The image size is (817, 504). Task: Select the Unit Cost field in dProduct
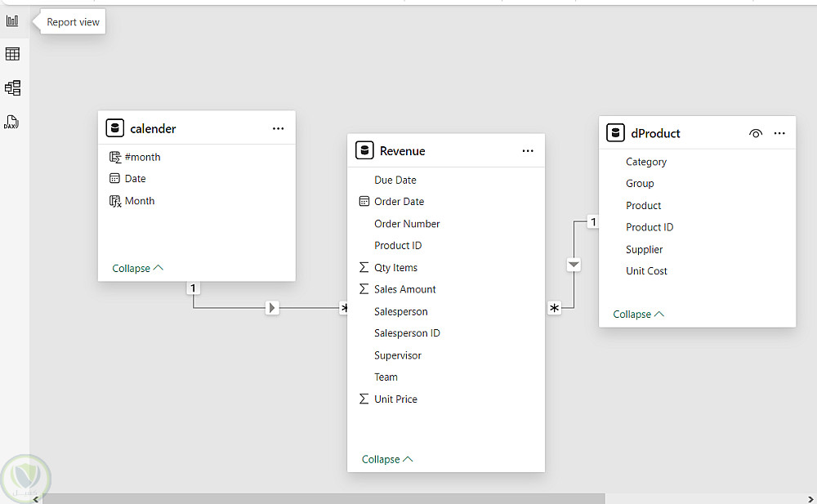[646, 271]
